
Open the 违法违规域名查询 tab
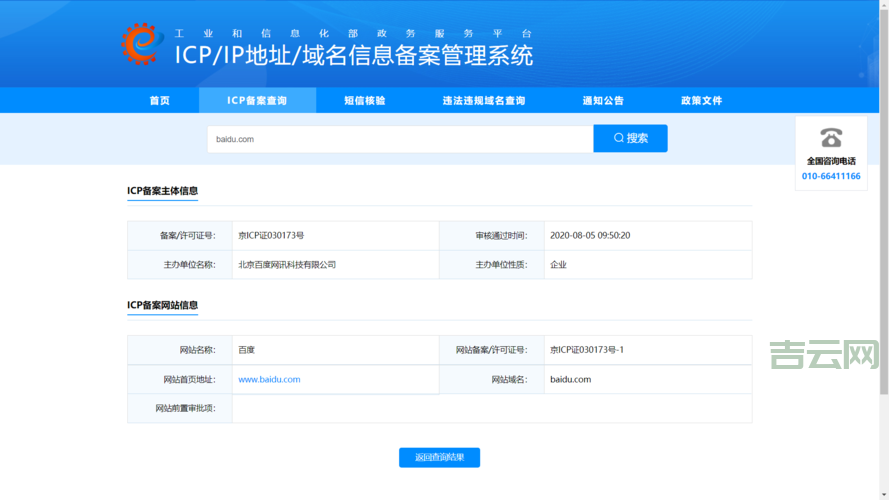pos(484,100)
